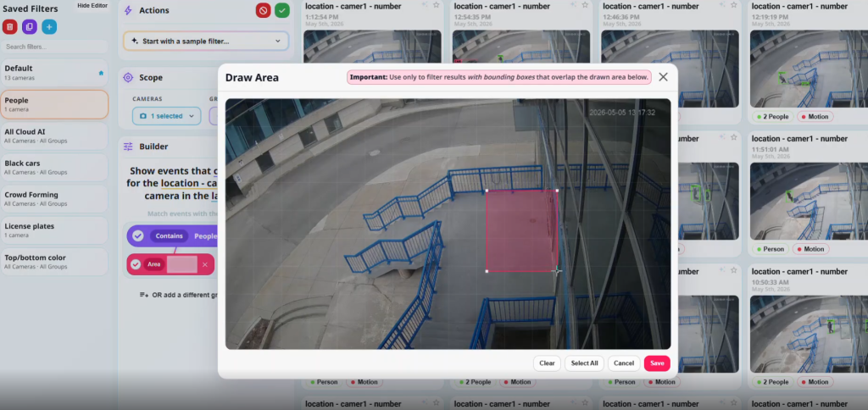Screen dimensions: 868x410
Task: Select the People saved filter
Action: [54, 104]
